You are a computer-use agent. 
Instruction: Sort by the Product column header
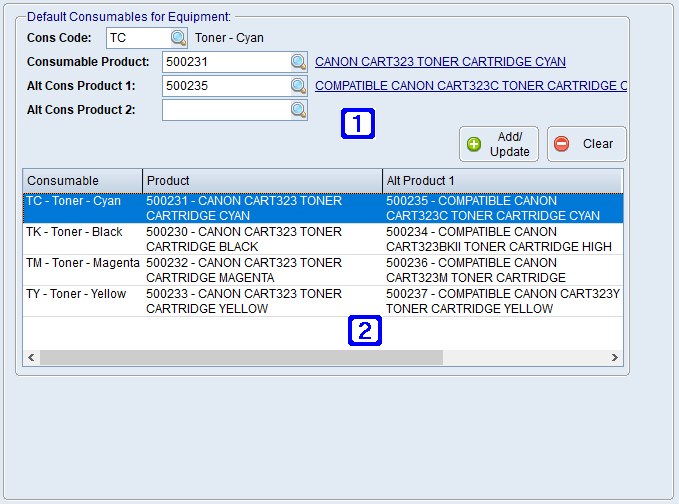pos(262,181)
